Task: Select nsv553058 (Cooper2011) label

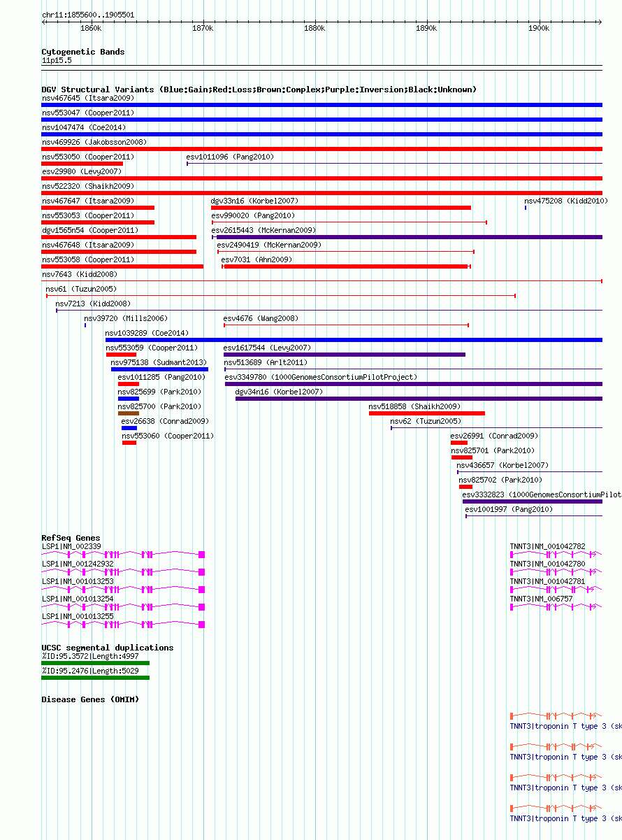Action: point(88,259)
